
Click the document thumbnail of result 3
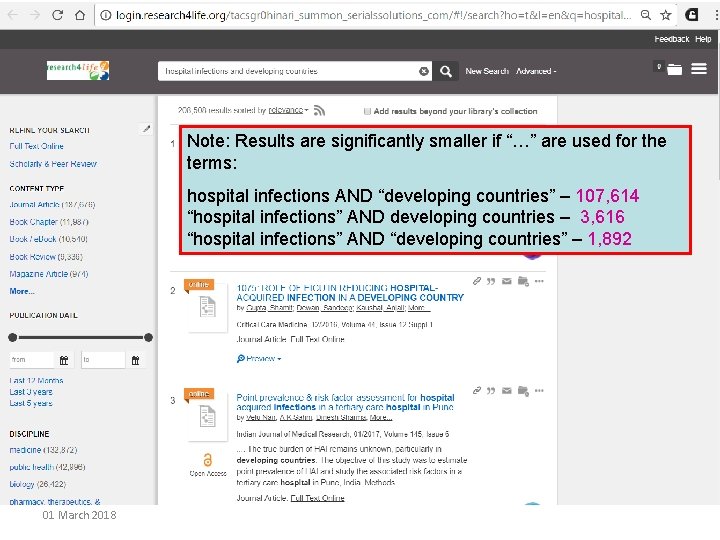coord(208,416)
